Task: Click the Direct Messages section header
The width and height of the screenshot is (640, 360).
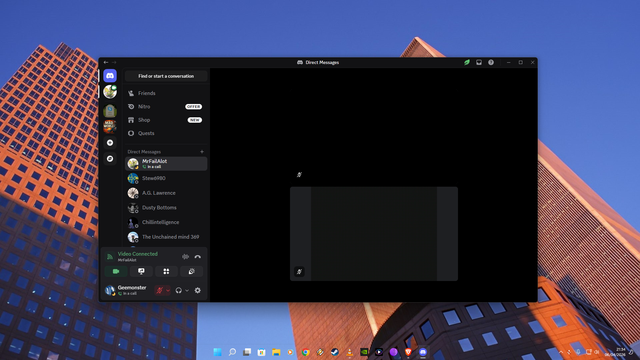Action: 144,152
